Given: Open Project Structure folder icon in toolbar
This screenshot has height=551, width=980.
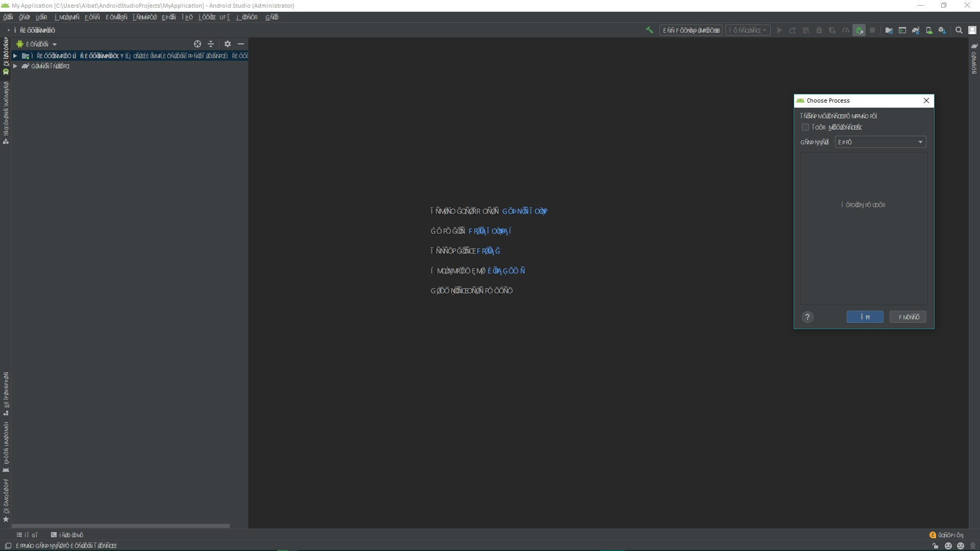Looking at the screenshot, I should tap(889, 31).
